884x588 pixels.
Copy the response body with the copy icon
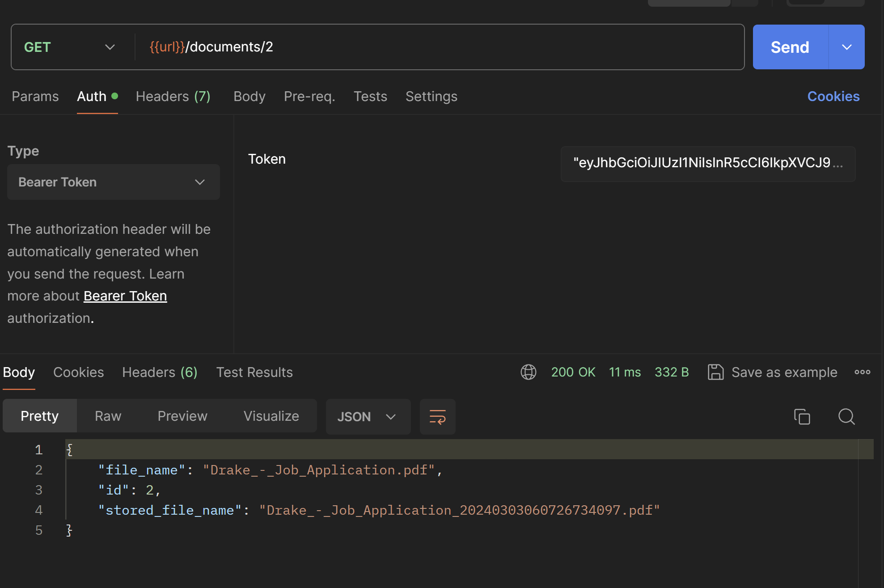pyautogui.click(x=802, y=417)
